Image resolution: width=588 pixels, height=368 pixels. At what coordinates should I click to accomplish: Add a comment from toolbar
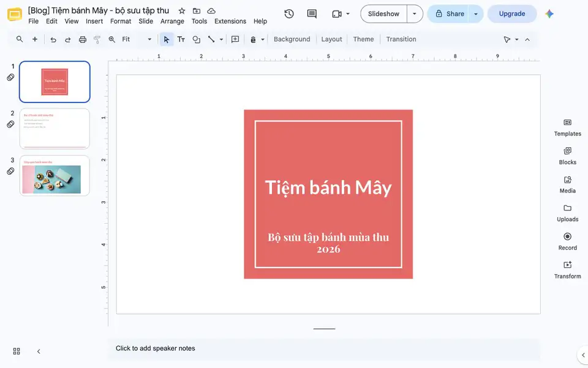[x=235, y=39]
